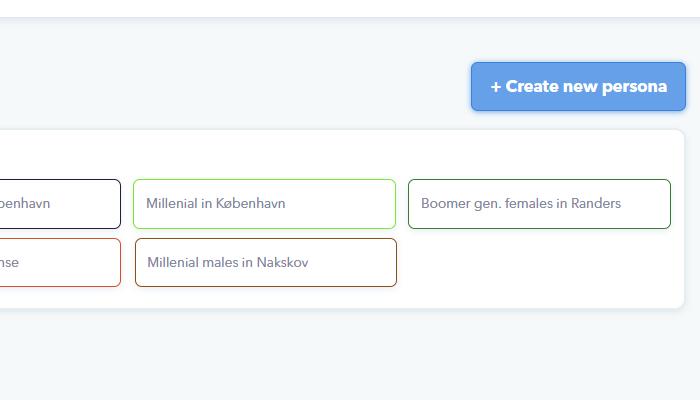Click the light green border of København card

(x=264, y=180)
